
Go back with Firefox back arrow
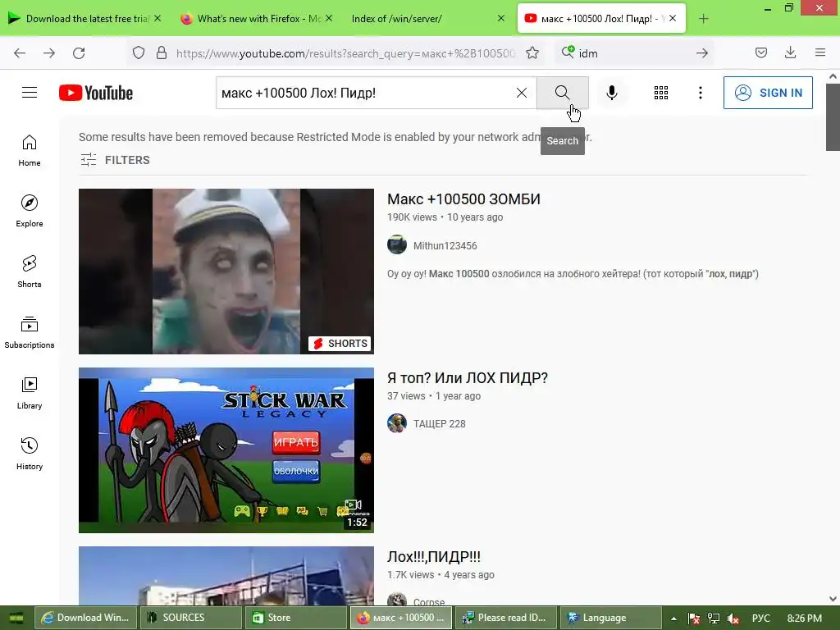(x=20, y=53)
